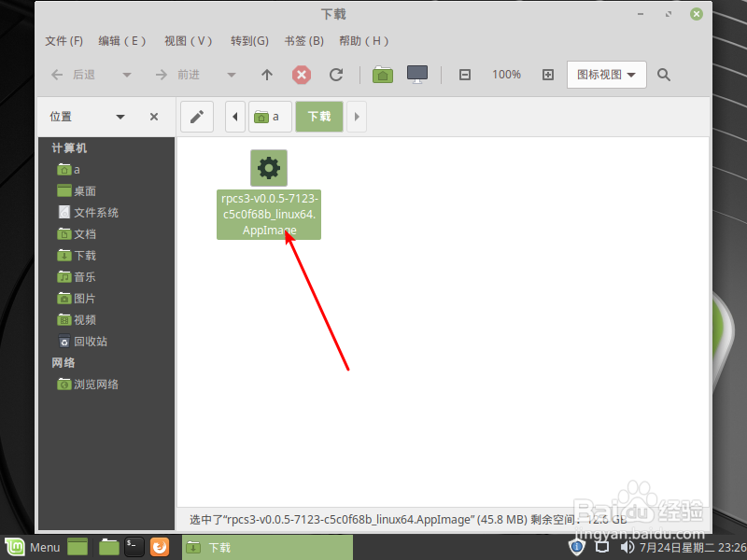Expand the back history dropdown arrow
Screen dimensions: 747x560
click(127, 75)
